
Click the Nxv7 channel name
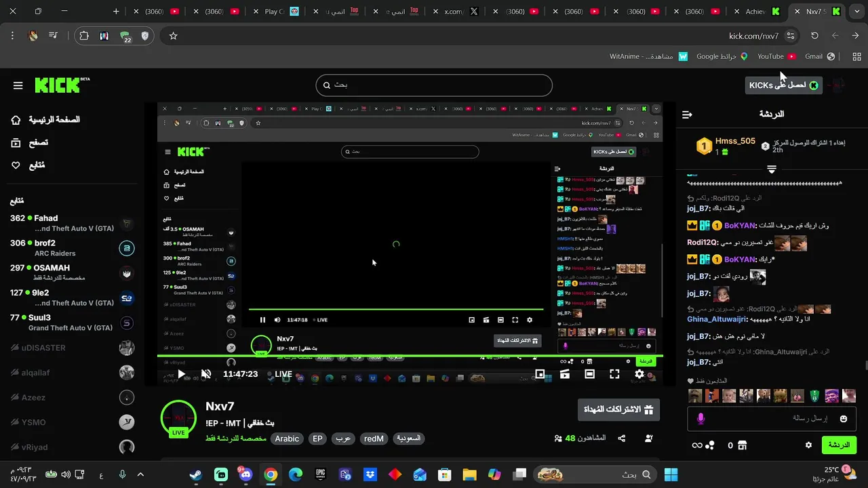220,407
